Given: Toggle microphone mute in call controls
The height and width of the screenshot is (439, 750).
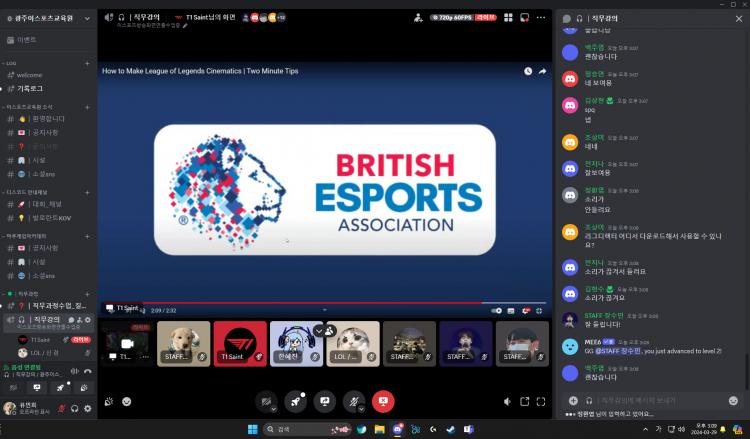Looking at the screenshot, I should tap(353, 401).
